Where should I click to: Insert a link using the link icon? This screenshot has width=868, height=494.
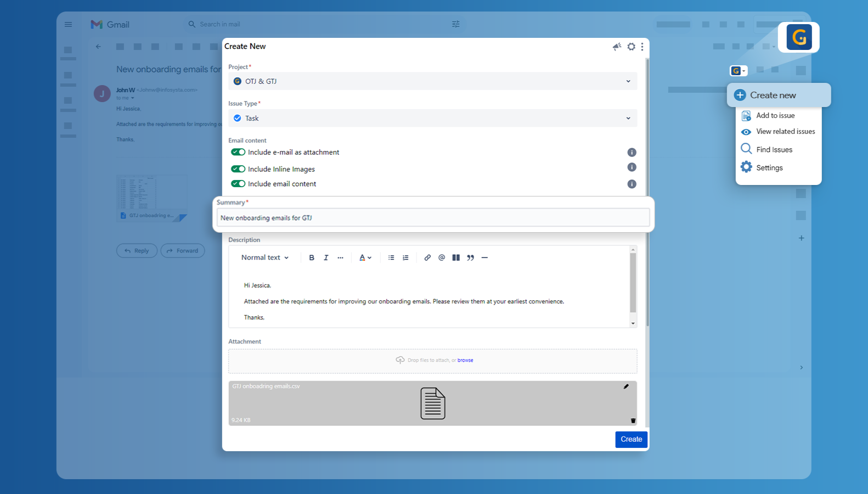click(427, 257)
